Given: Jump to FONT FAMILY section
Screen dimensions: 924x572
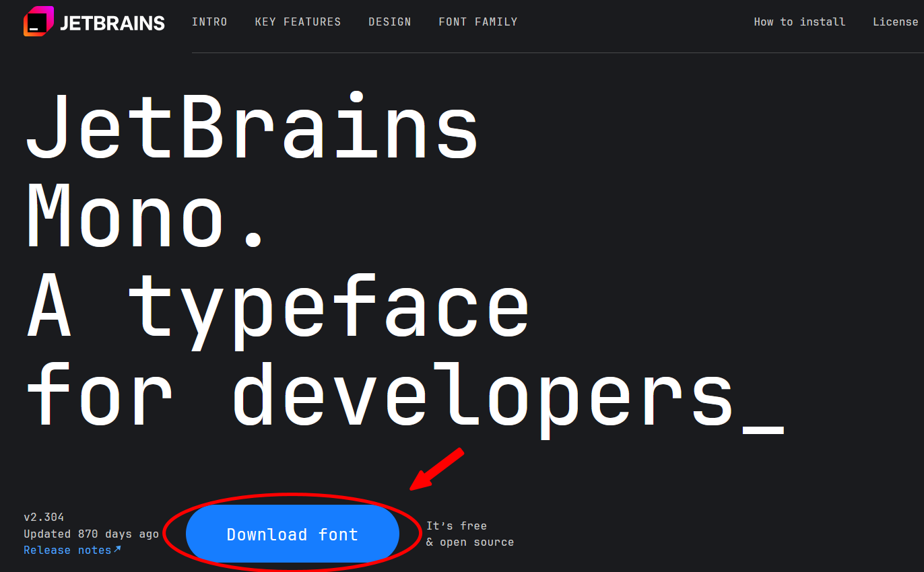Looking at the screenshot, I should [x=478, y=22].
